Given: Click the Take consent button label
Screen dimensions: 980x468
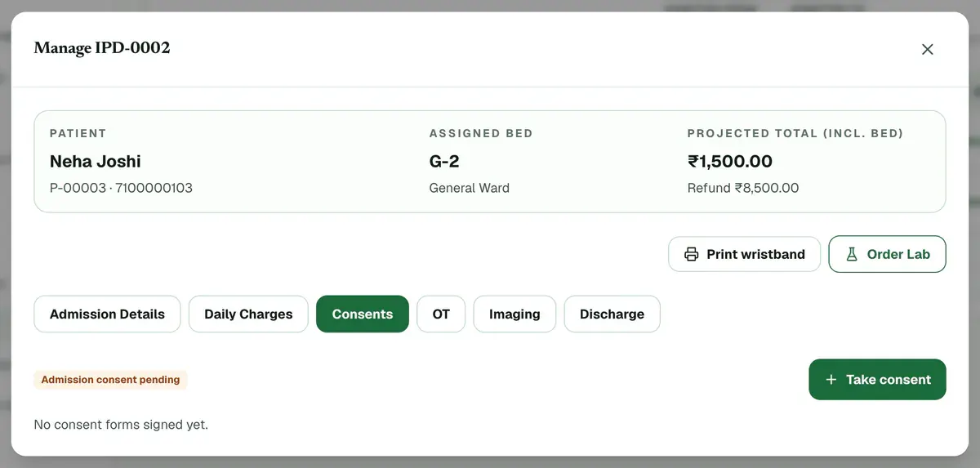Looking at the screenshot, I should (889, 380).
